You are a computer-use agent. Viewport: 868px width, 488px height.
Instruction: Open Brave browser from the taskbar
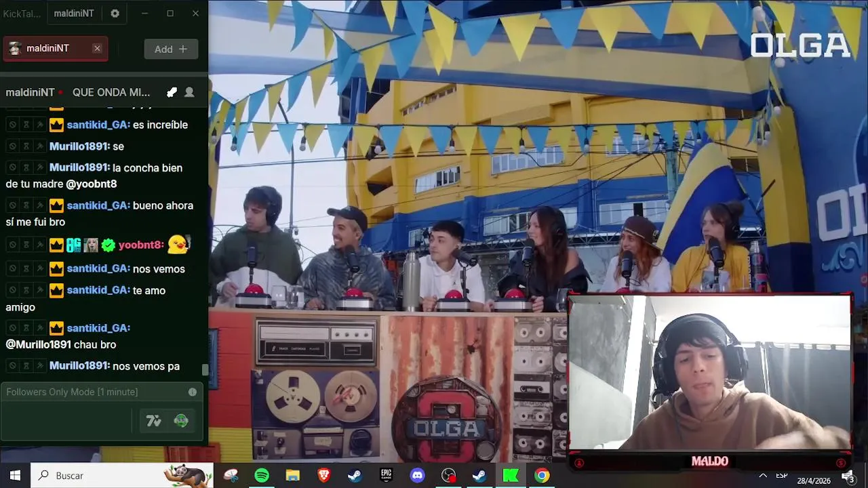point(324,476)
